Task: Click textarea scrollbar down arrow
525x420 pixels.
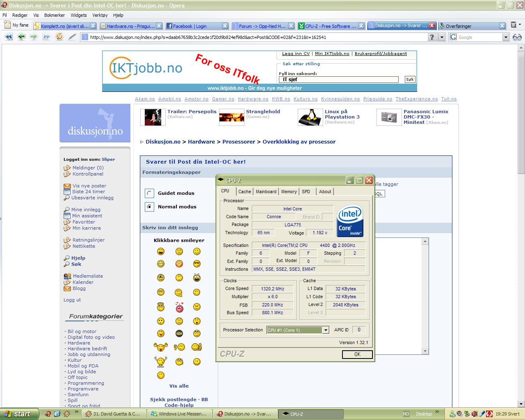Action: (425, 351)
